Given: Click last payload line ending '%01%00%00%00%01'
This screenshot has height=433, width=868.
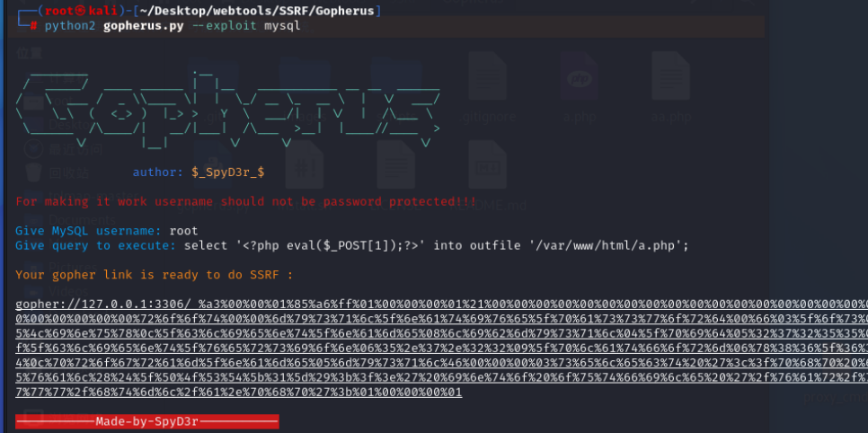Looking at the screenshot, I should tap(239, 392).
